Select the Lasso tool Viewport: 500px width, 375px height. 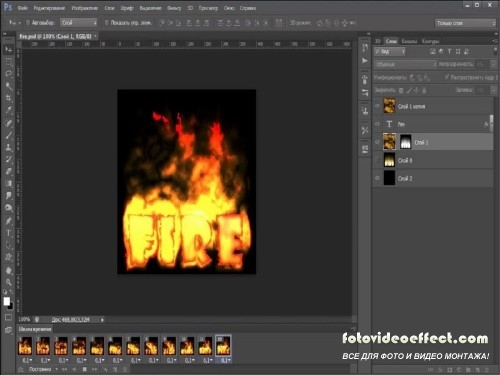click(x=9, y=74)
